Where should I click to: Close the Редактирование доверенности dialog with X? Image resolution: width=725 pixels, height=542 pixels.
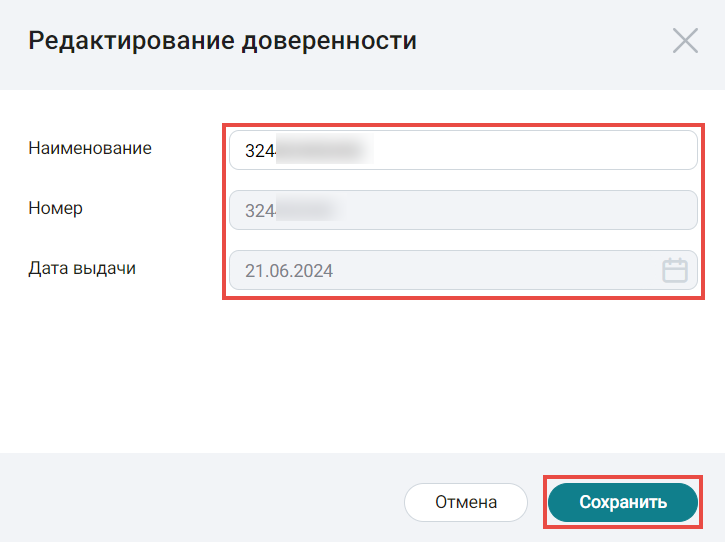pos(685,41)
